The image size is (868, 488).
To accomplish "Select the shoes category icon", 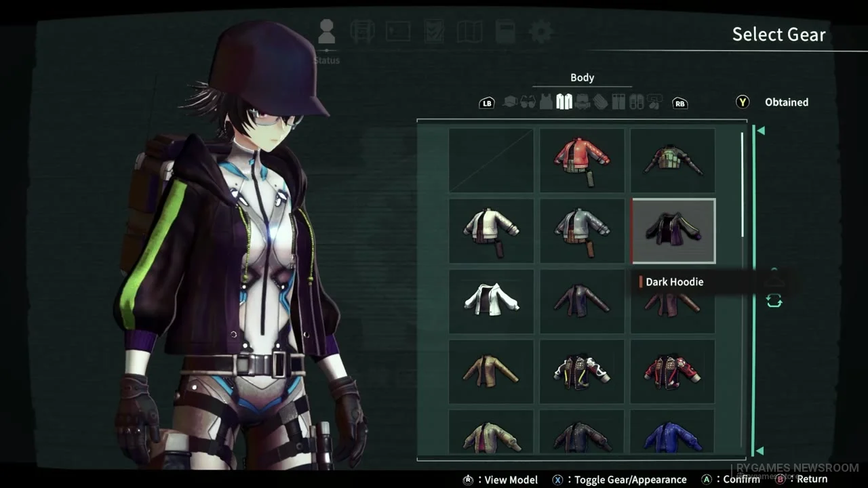I will 636,102.
